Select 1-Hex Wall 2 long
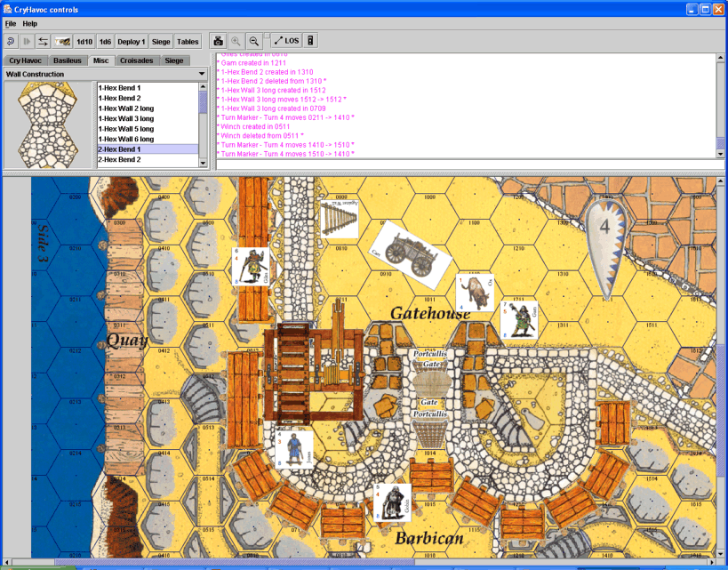 coord(148,108)
